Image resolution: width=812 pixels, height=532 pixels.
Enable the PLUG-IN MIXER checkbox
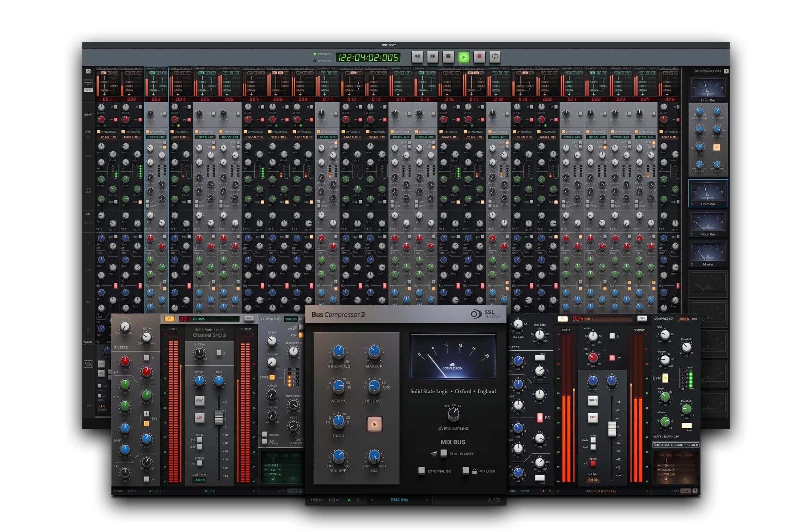[444, 453]
